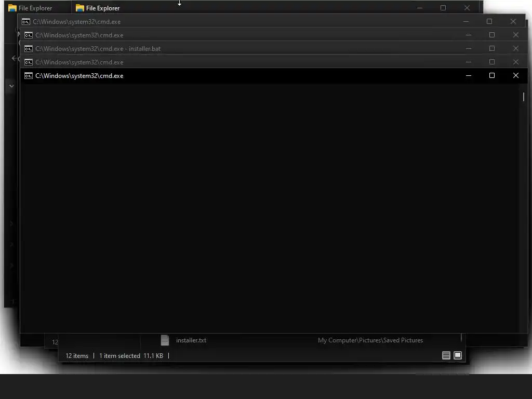Minimize the rearmost cmd.exe window
Screen dimensions: 532x399
pos(466,21)
